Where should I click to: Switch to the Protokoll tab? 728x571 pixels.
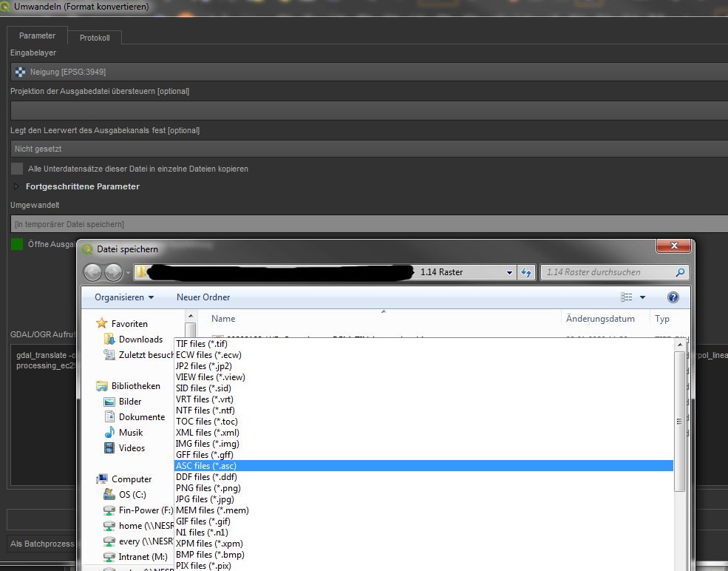click(95, 38)
